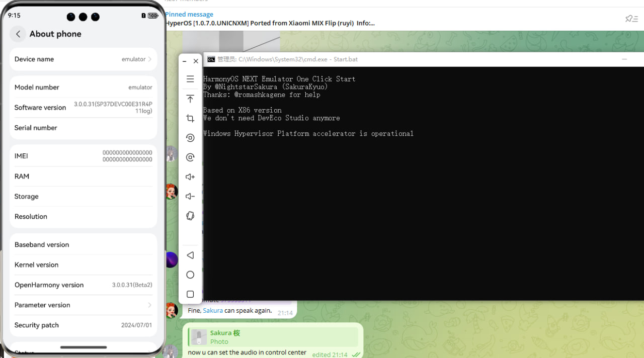The width and height of the screenshot is (644, 358).
Task: Open the Device name setting chevron
Action: [x=149, y=59]
